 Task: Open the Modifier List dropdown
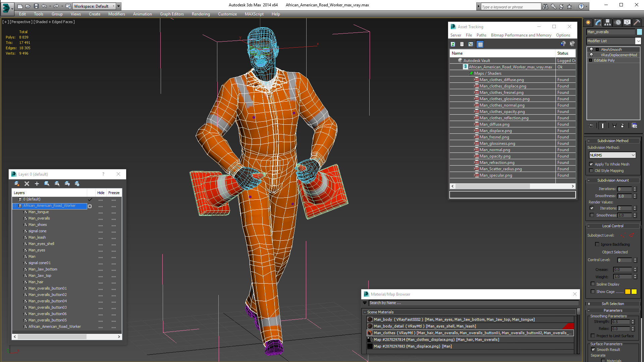click(x=613, y=41)
